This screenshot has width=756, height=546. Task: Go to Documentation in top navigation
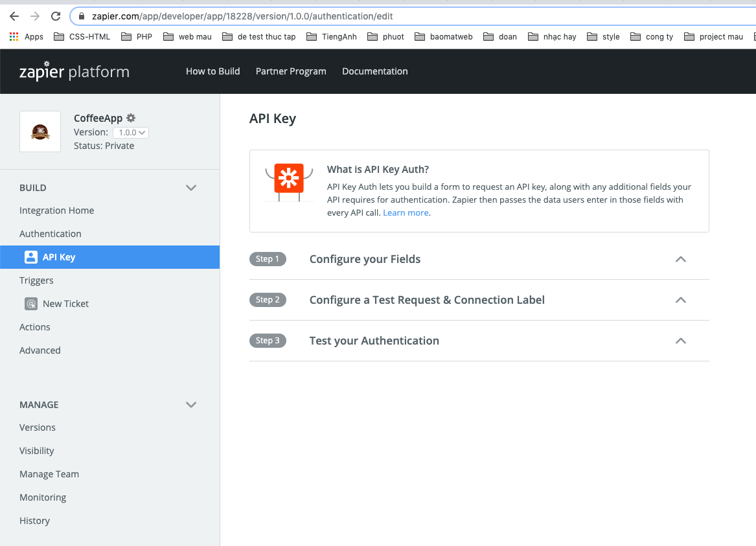click(374, 71)
